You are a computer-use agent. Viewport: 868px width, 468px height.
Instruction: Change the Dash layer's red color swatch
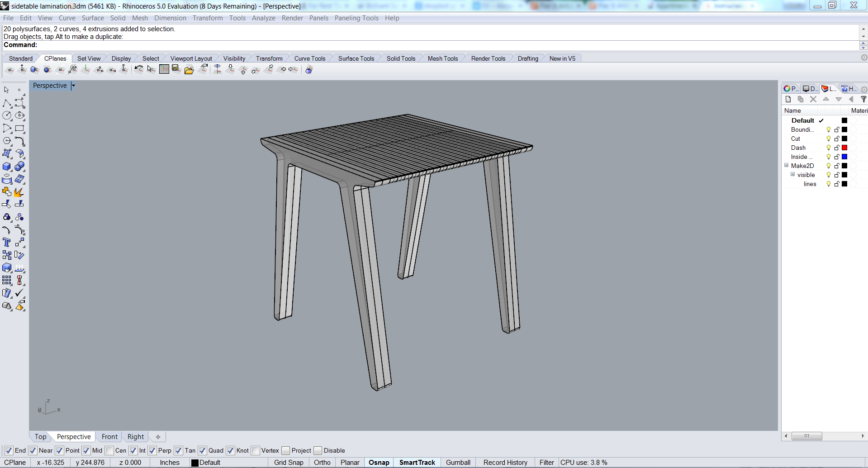(845, 148)
